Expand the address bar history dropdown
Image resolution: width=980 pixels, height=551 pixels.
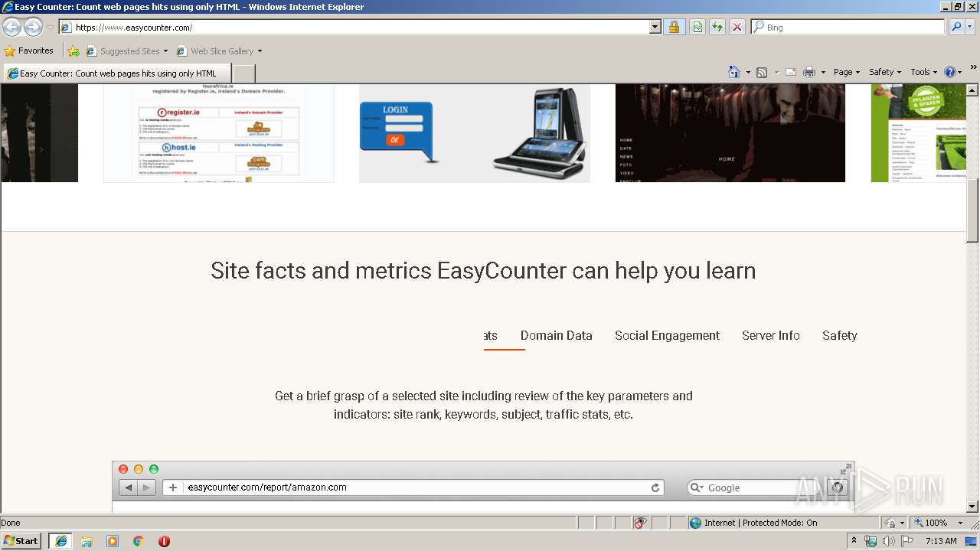coord(655,28)
